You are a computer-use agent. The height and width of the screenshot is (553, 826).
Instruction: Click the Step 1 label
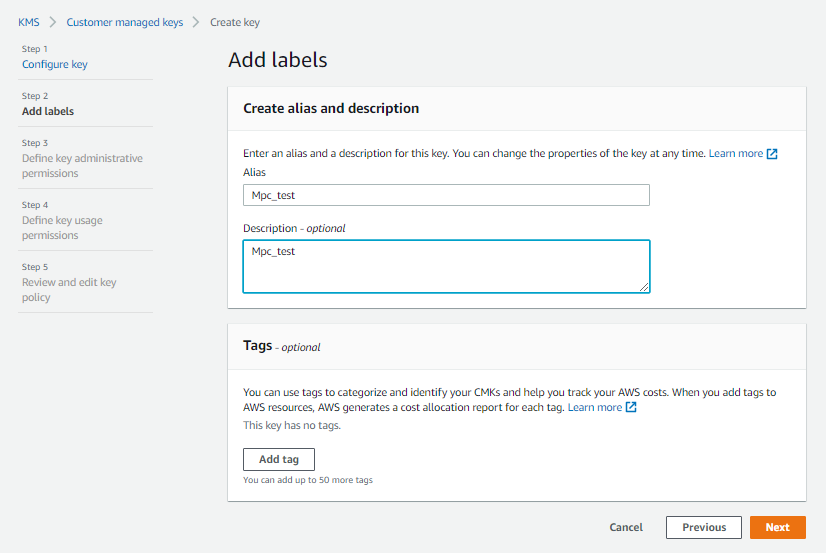35,49
